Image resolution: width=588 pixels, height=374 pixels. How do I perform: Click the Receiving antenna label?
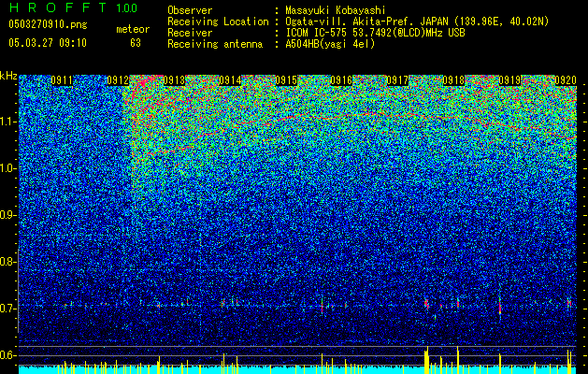215,44
